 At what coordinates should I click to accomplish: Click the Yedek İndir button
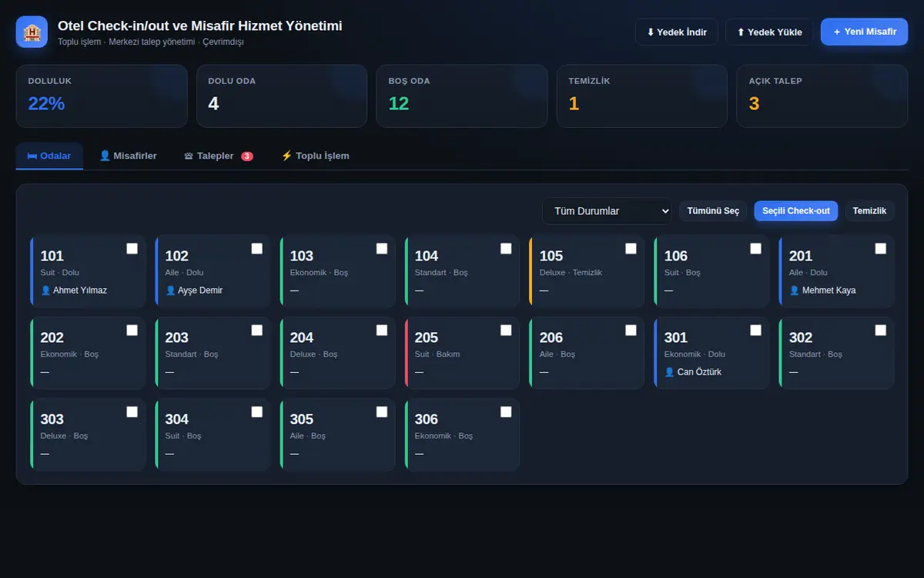(677, 32)
